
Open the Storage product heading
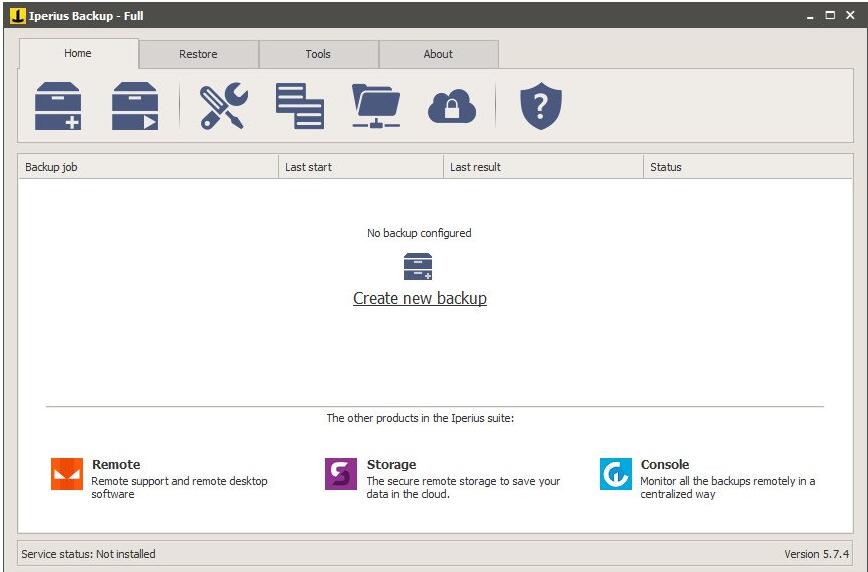coord(391,465)
